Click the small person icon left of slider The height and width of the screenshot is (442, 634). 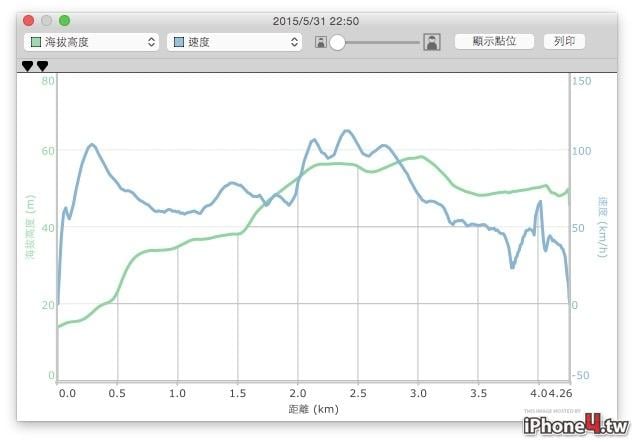tap(321, 42)
